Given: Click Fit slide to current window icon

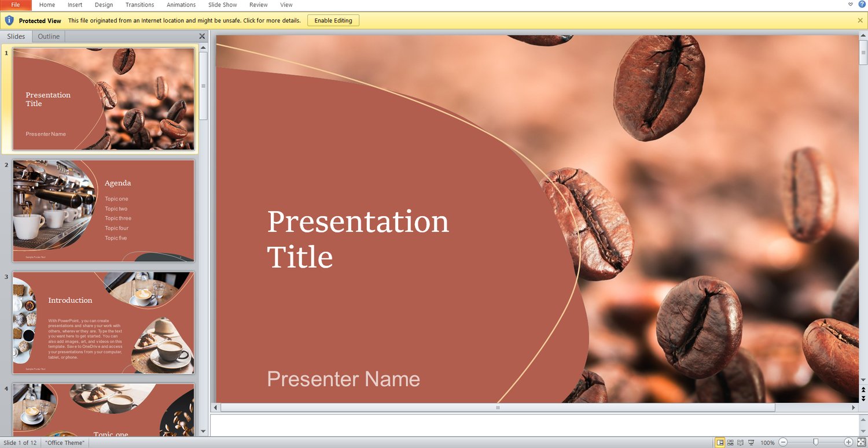Looking at the screenshot, I should [860, 443].
